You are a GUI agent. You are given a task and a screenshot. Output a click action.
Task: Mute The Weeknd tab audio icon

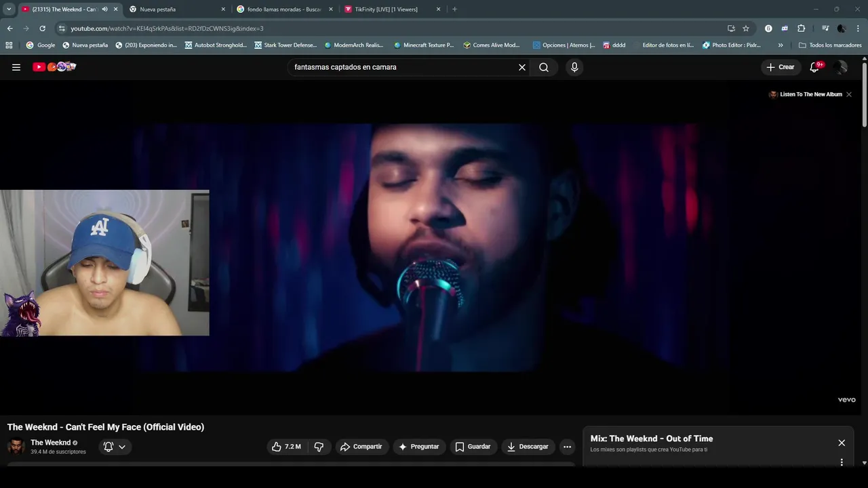point(104,9)
